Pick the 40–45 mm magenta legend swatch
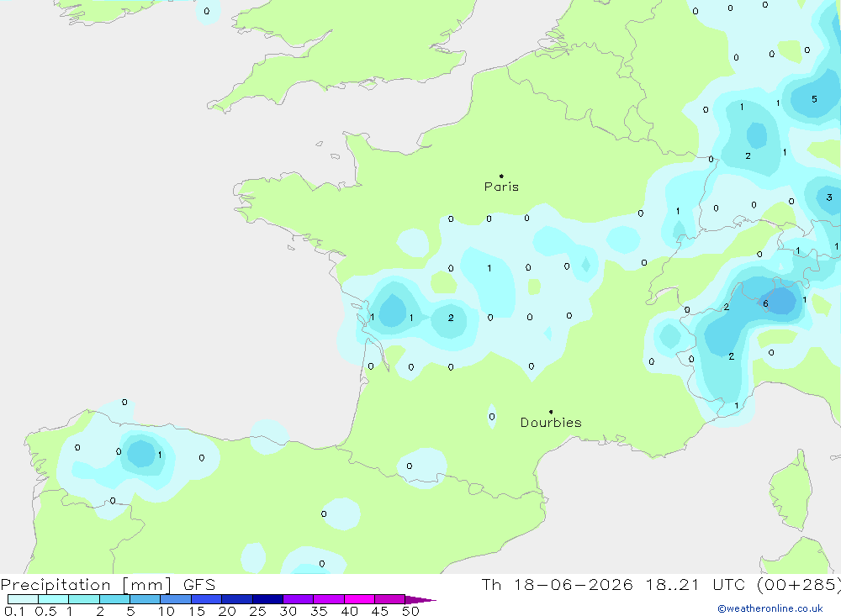 tap(359, 599)
